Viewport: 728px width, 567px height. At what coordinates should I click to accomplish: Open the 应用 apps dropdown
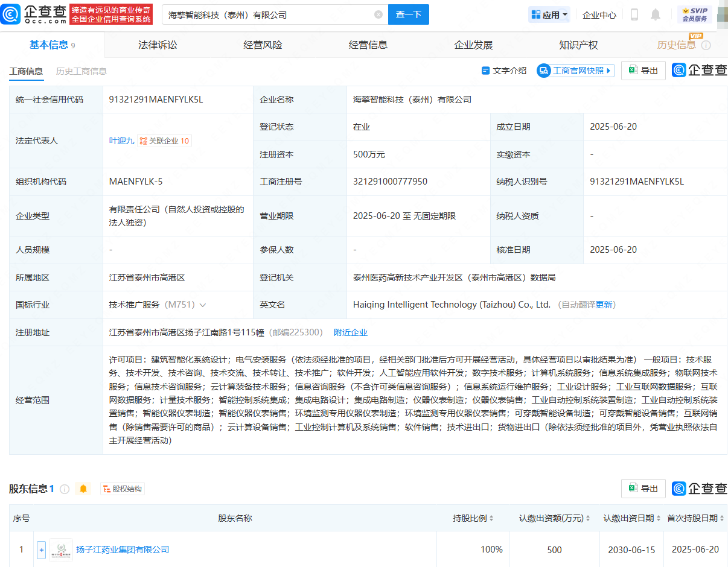tap(549, 15)
